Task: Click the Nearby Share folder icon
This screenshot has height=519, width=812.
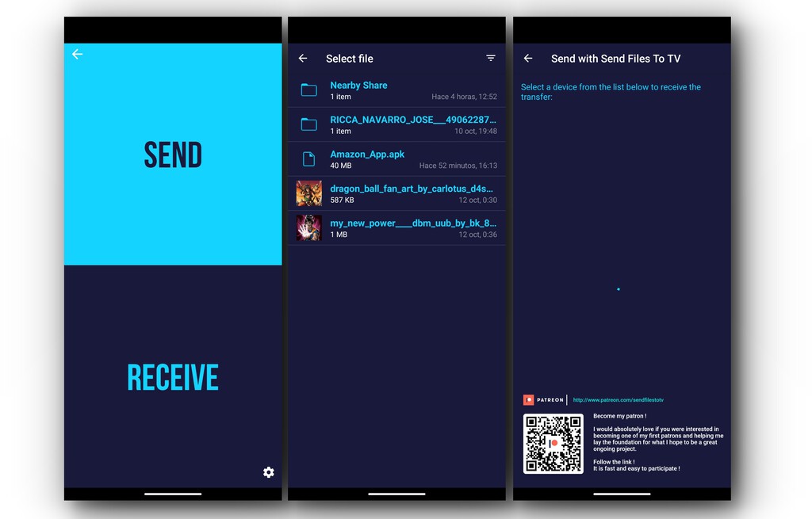Action: (308, 90)
